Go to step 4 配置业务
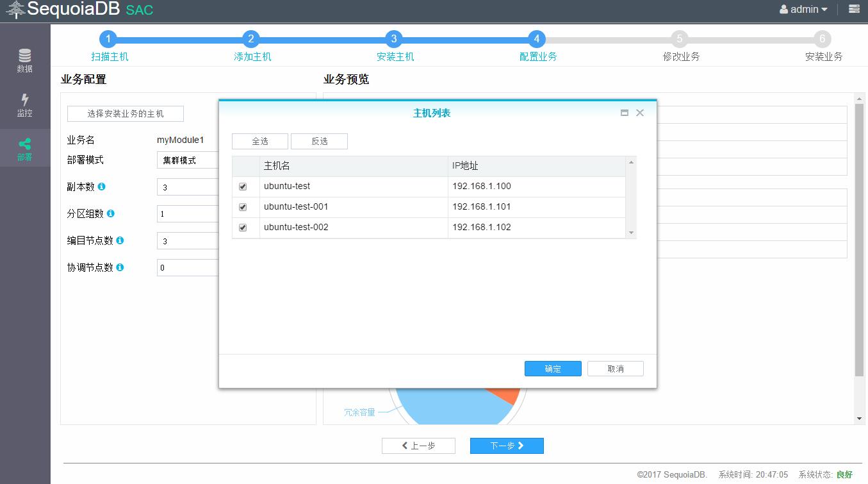Image resolution: width=868 pixels, height=484 pixels. click(x=537, y=39)
